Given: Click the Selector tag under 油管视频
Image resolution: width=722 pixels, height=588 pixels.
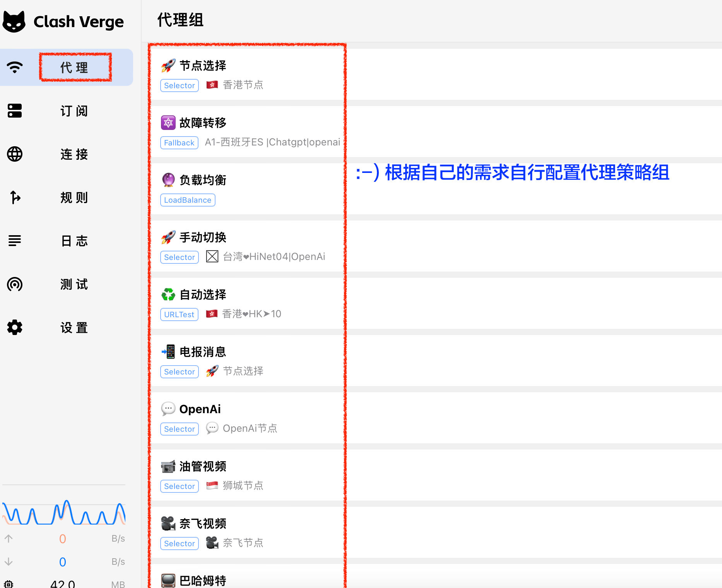Looking at the screenshot, I should pyautogui.click(x=180, y=486).
